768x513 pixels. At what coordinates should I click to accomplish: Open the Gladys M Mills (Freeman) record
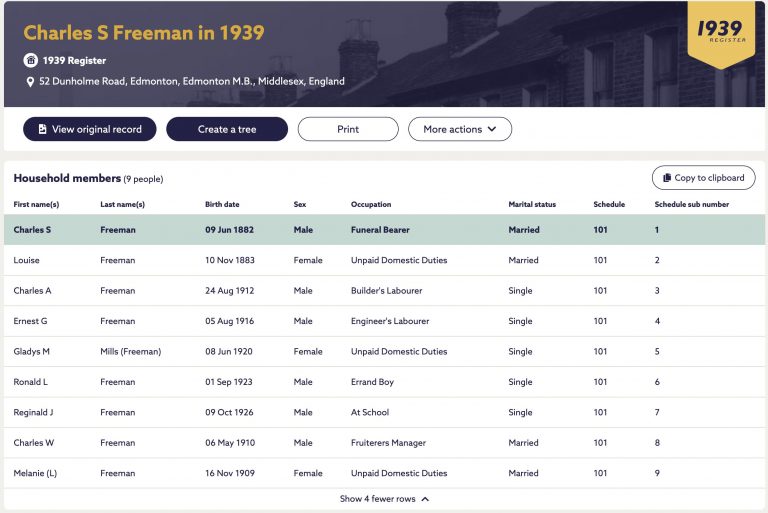tap(384, 351)
